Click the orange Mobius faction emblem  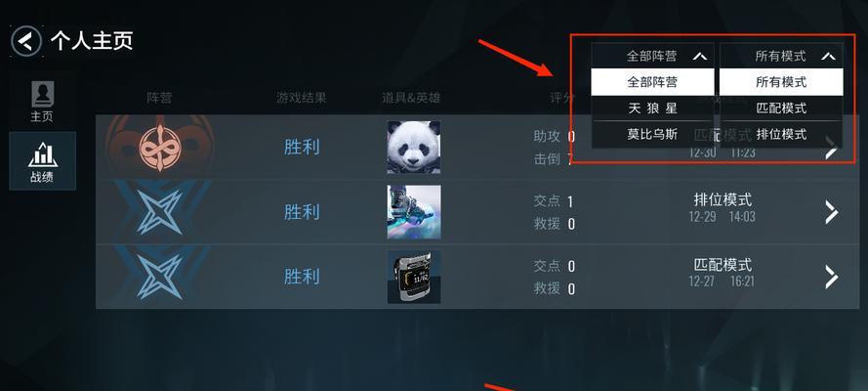pyautogui.click(x=159, y=147)
